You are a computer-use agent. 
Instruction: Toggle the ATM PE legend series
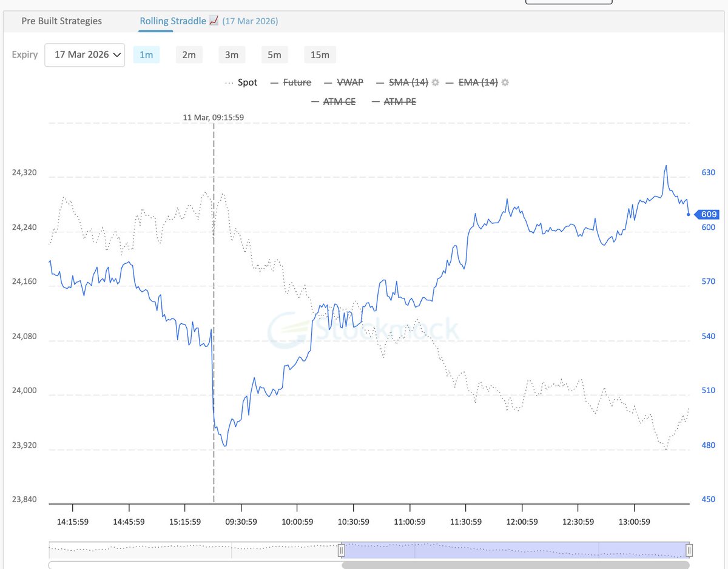click(394, 101)
